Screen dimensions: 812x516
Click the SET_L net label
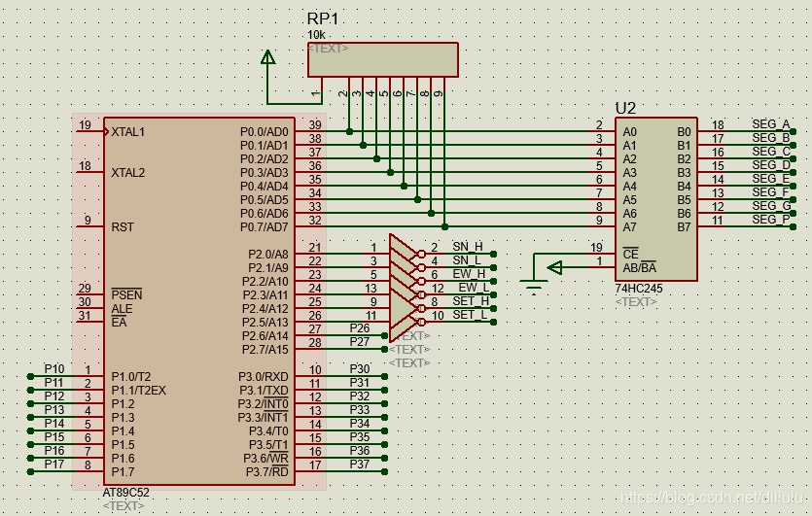tap(470, 315)
